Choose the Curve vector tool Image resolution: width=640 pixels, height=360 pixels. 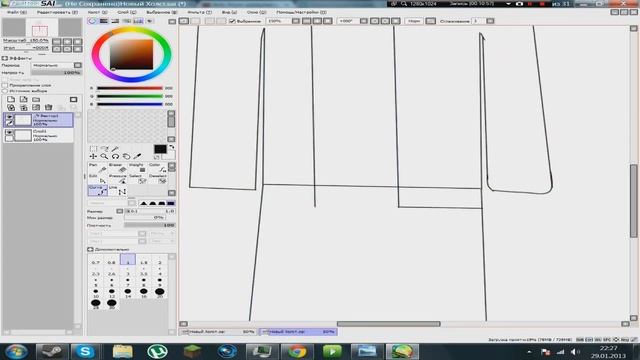(x=98, y=190)
